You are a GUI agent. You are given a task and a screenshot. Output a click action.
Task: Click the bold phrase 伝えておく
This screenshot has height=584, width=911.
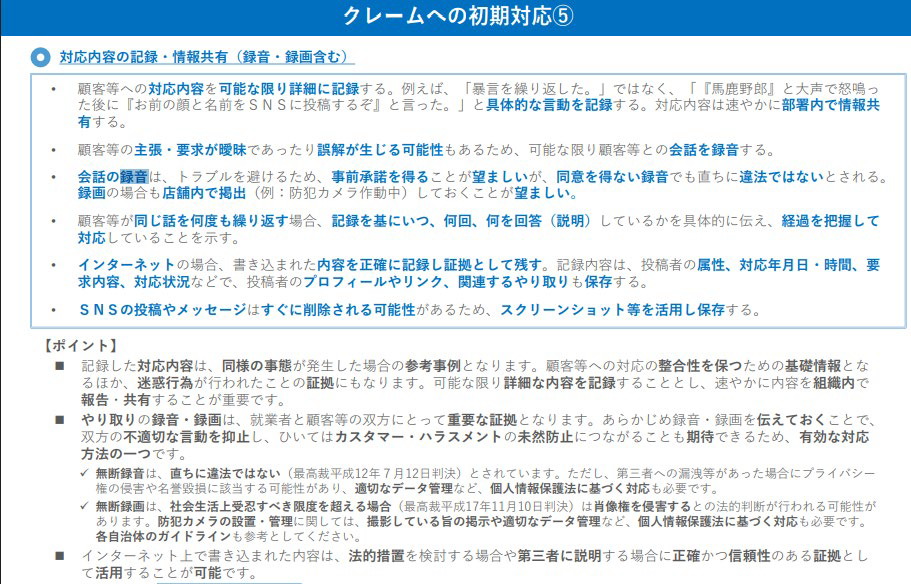point(791,420)
